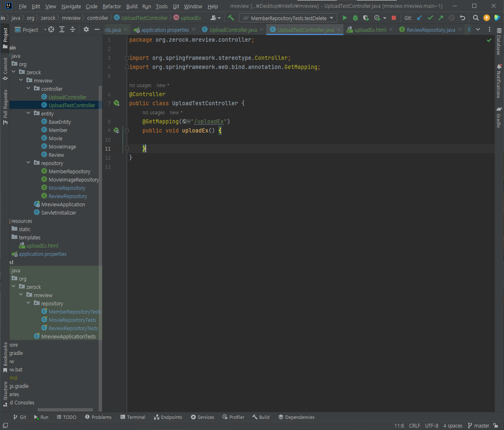This screenshot has width=504, height=430.
Task: Open the Problems tool window
Action: (98, 417)
